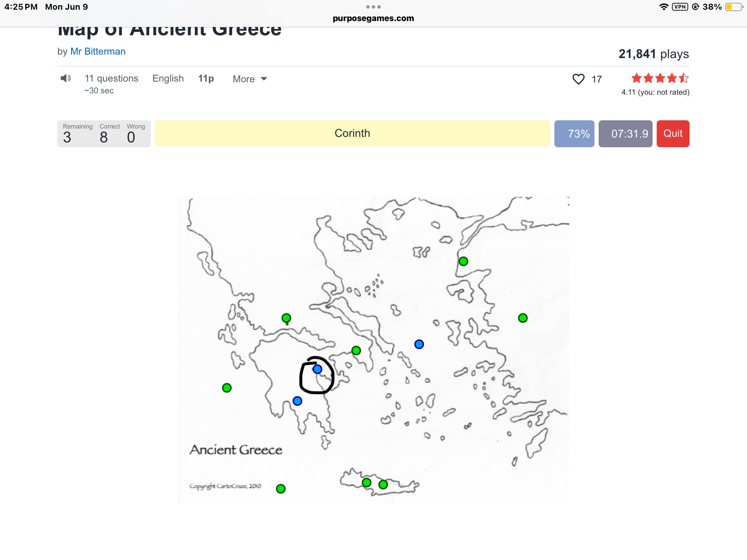Screen dimensions: 747x560
Task: Click the Corinth question prompt bar
Action: tap(352, 133)
